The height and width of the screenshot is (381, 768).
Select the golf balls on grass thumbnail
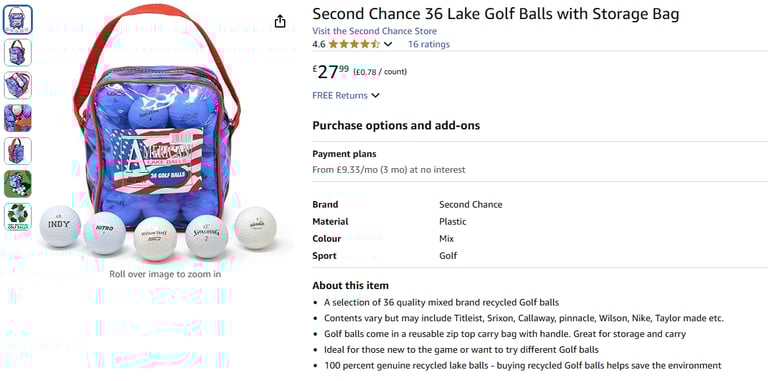[18, 184]
